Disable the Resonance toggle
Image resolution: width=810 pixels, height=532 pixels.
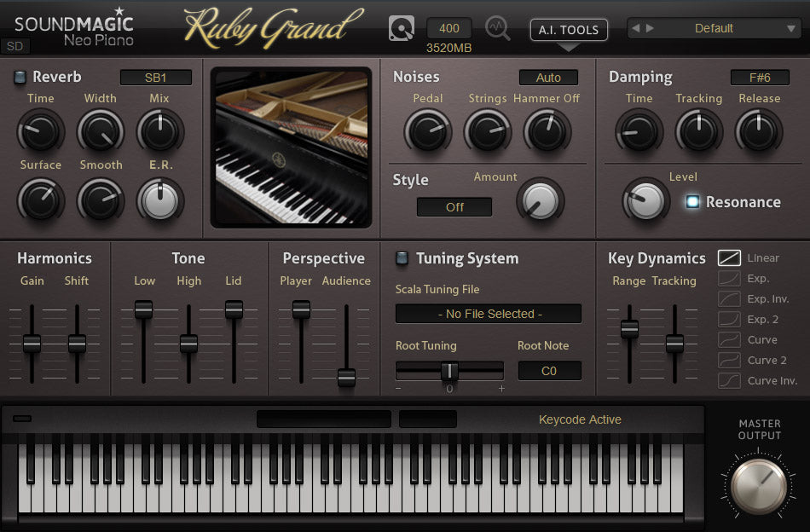[692, 202]
